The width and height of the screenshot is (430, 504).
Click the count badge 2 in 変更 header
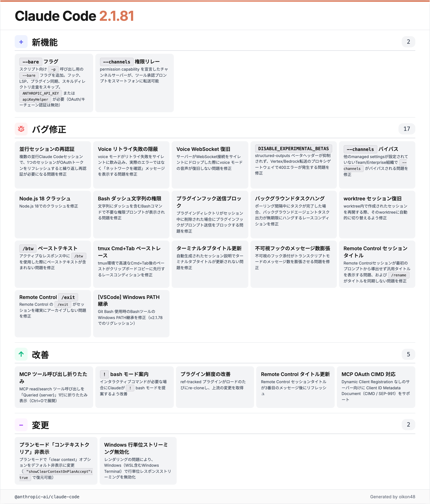click(408, 425)
